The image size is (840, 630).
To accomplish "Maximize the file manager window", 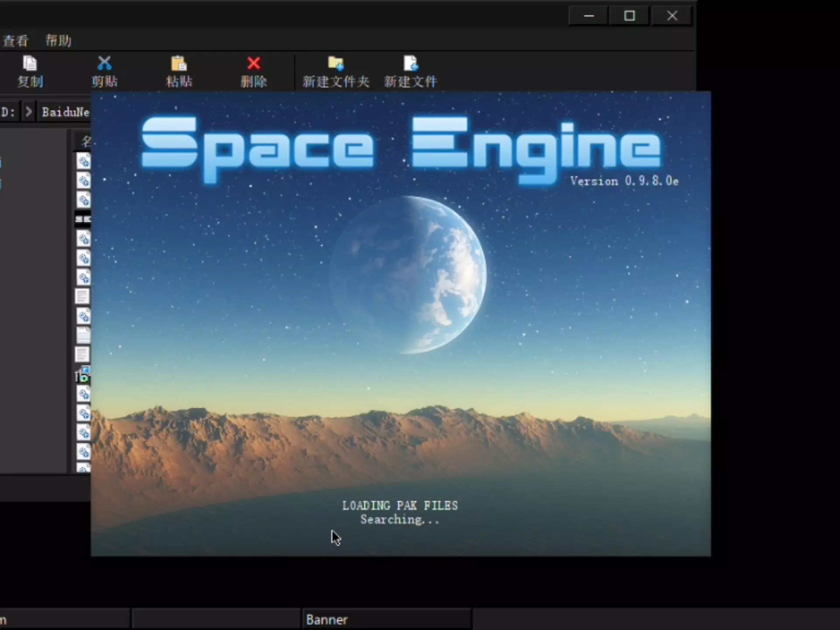I will (x=629, y=16).
